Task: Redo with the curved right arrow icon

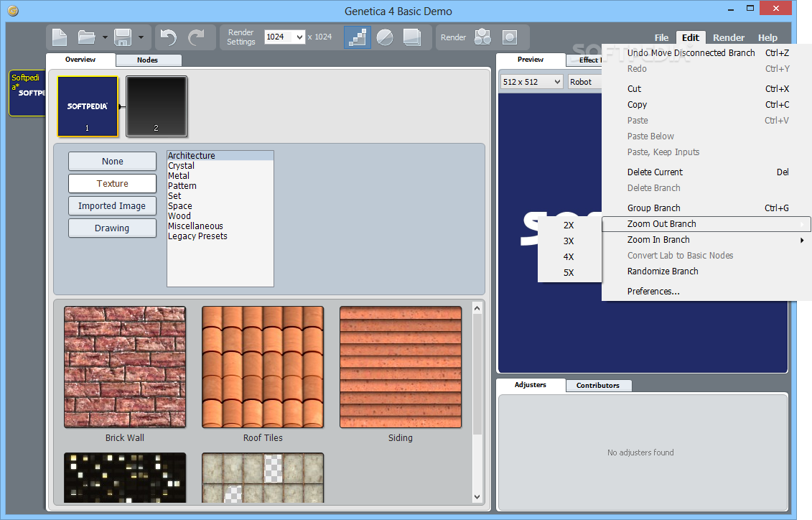Action: pyautogui.click(x=196, y=37)
